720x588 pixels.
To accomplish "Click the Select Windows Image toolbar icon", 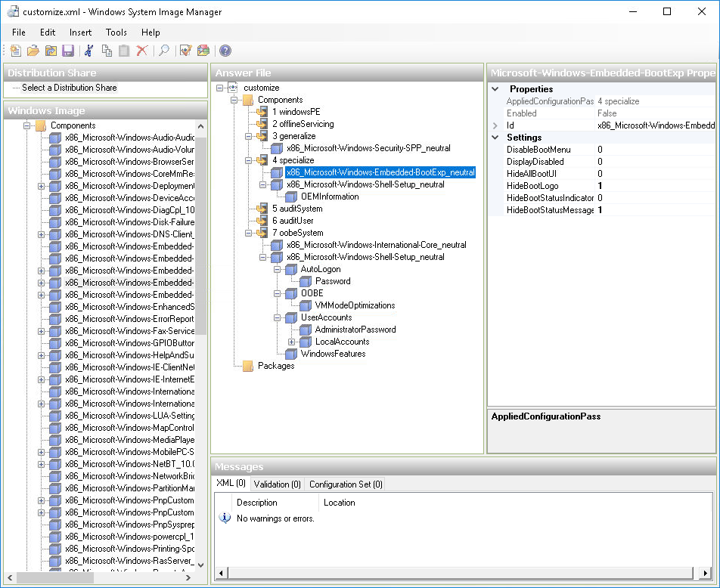I will 51,51.
